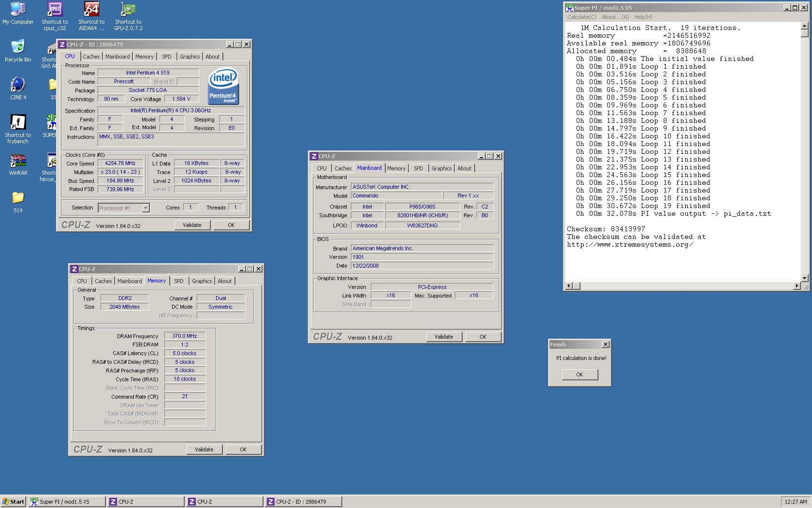Click Validate in the CPU-Z Memory window
812x508 pixels.
point(204,449)
